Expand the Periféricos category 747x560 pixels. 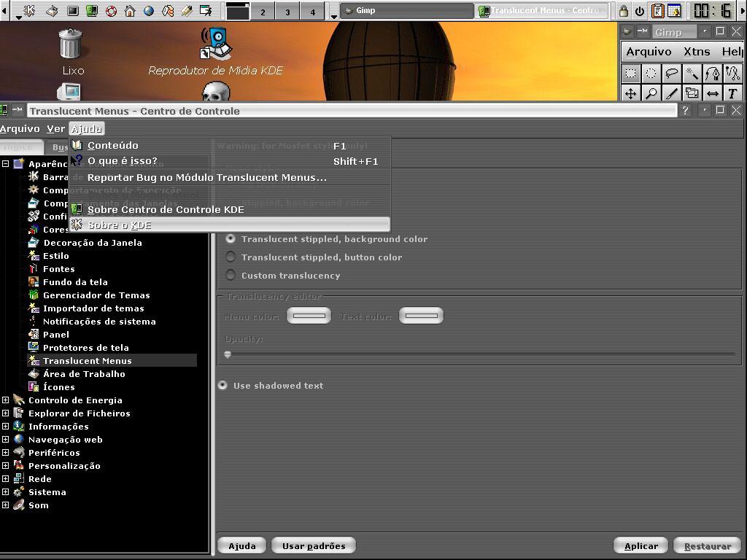(5, 452)
